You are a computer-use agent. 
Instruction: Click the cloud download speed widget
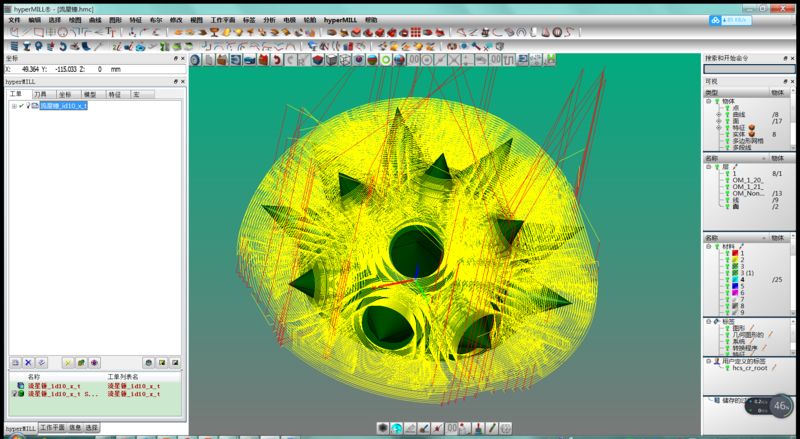coord(731,20)
